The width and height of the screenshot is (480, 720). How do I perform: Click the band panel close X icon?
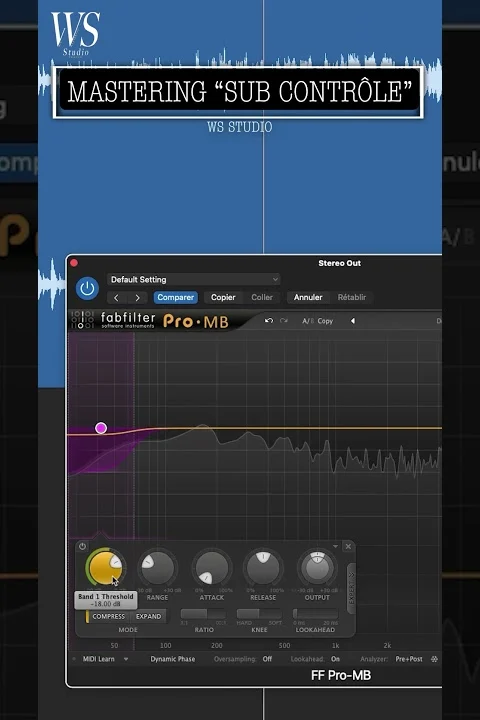pyautogui.click(x=348, y=546)
